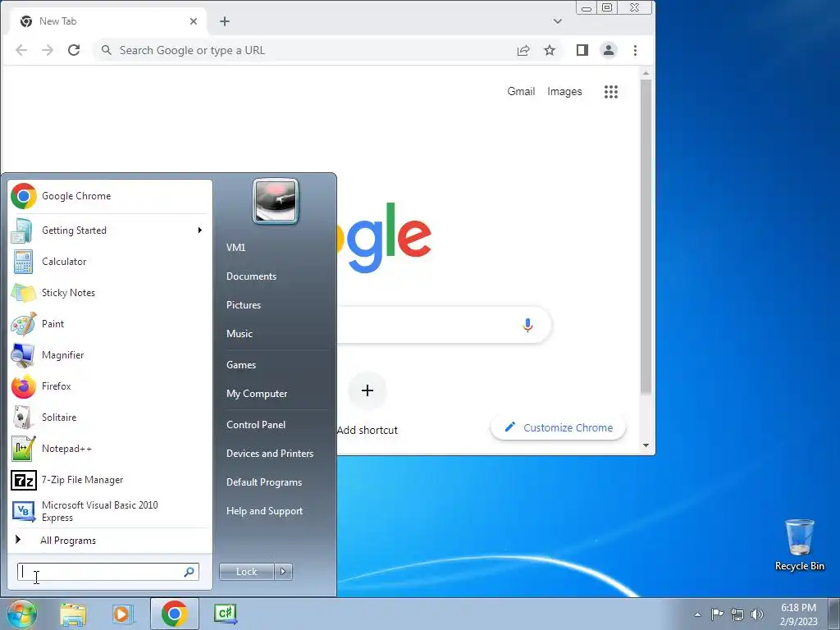The width and height of the screenshot is (840, 630).
Task: Open Microsoft Visual Basic 2010 Express
Action: pyautogui.click(x=109, y=511)
